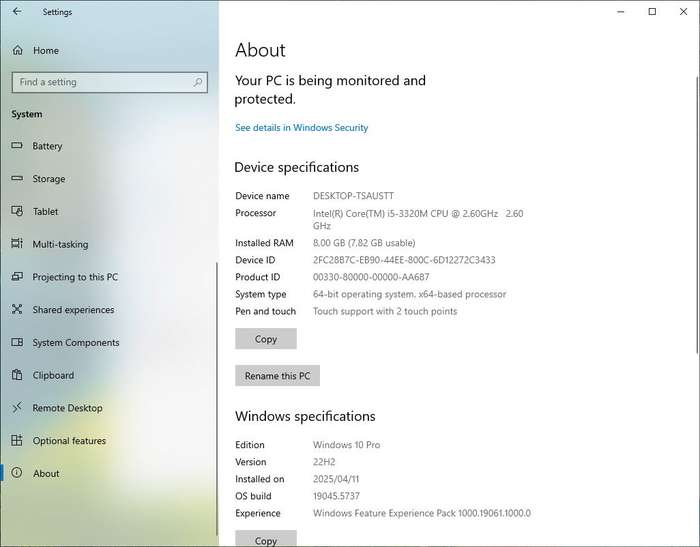The height and width of the screenshot is (547, 700).
Task: Click the Device ID value 2FC28B7C-EB90-44EE-800C-6D12272C3433
Action: point(404,260)
